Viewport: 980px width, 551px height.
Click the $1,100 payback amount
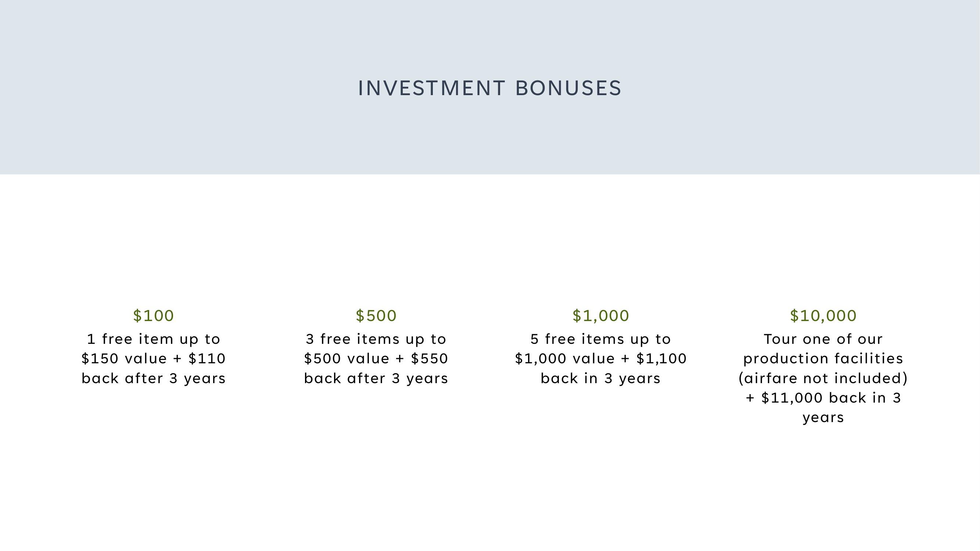[661, 359]
